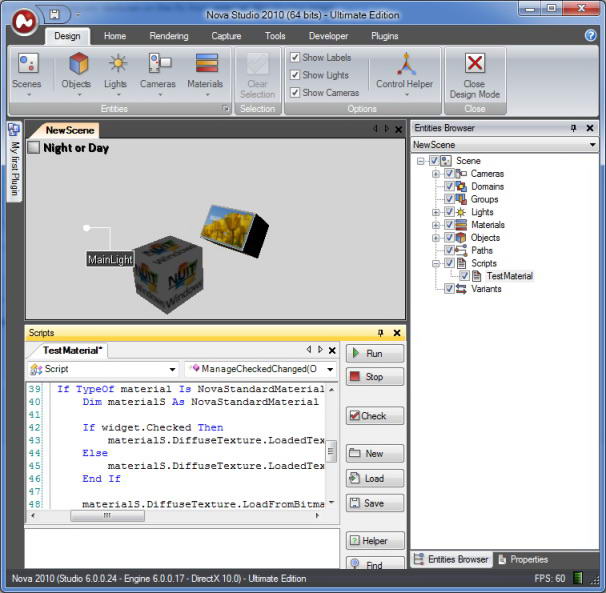The height and width of the screenshot is (593, 606).
Task: Open the Lights sun icon menu
Action: (116, 74)
